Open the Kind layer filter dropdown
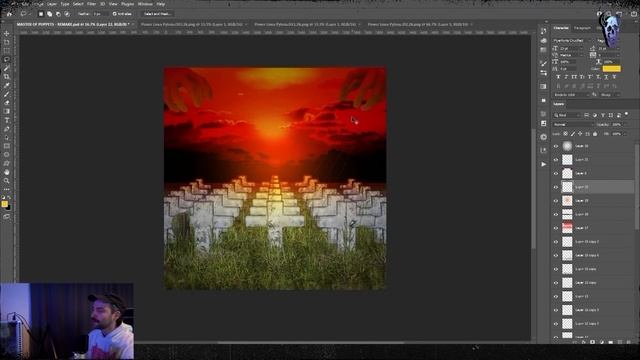Viewport: 640px width, 360px height. (567, 115)
